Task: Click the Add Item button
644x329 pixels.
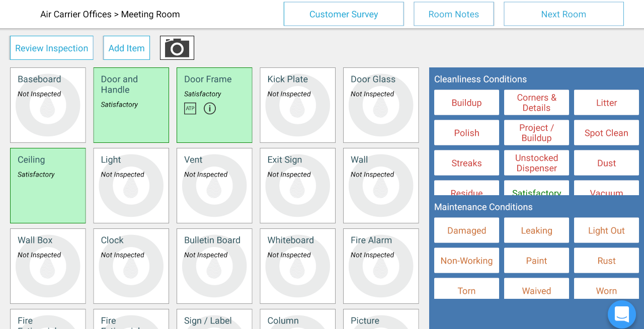Action: tap(126, 48)
